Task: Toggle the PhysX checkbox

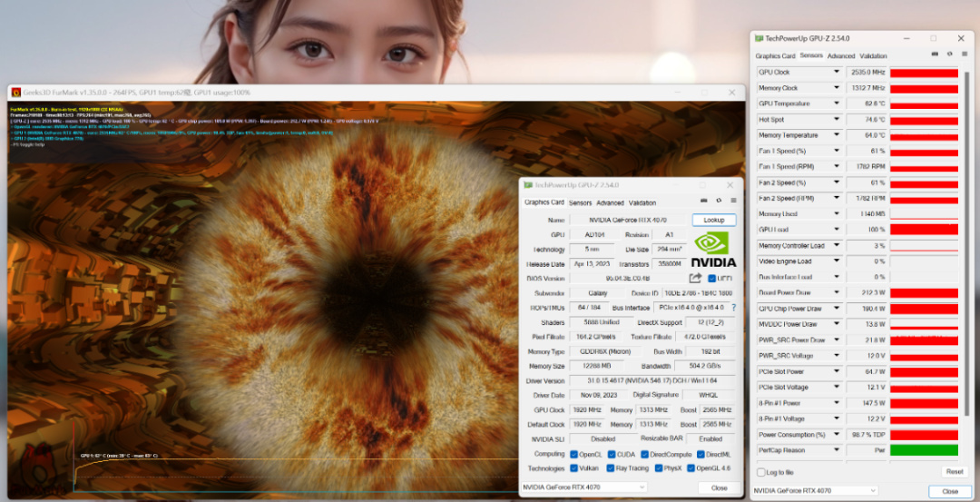Action: pyautogui.click(x=658, y=468)
